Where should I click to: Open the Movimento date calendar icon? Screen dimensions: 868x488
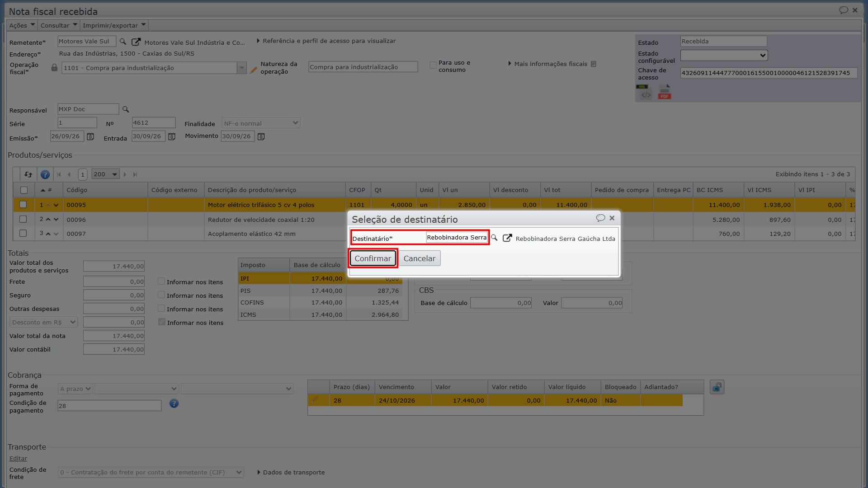coord(261,137)
